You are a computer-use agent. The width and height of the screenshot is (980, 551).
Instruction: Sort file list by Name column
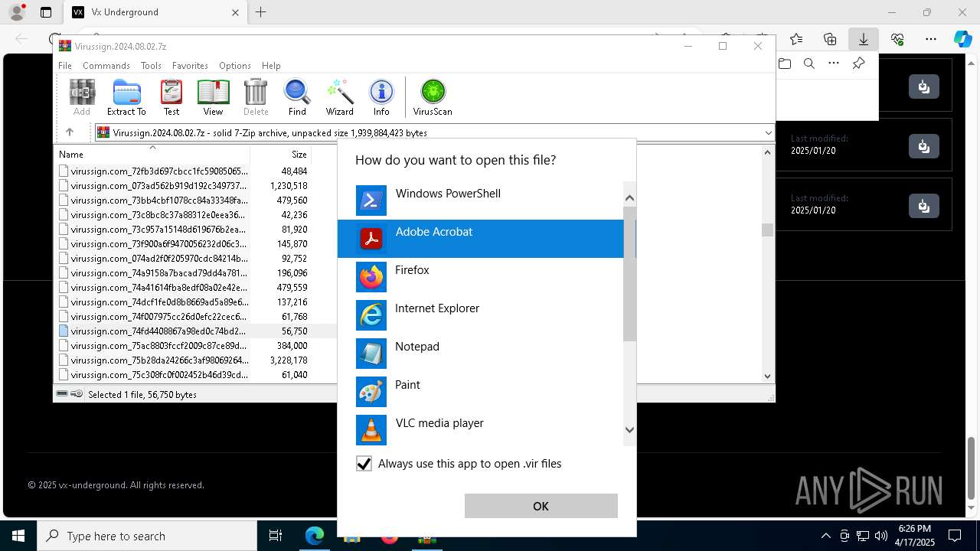152,154
